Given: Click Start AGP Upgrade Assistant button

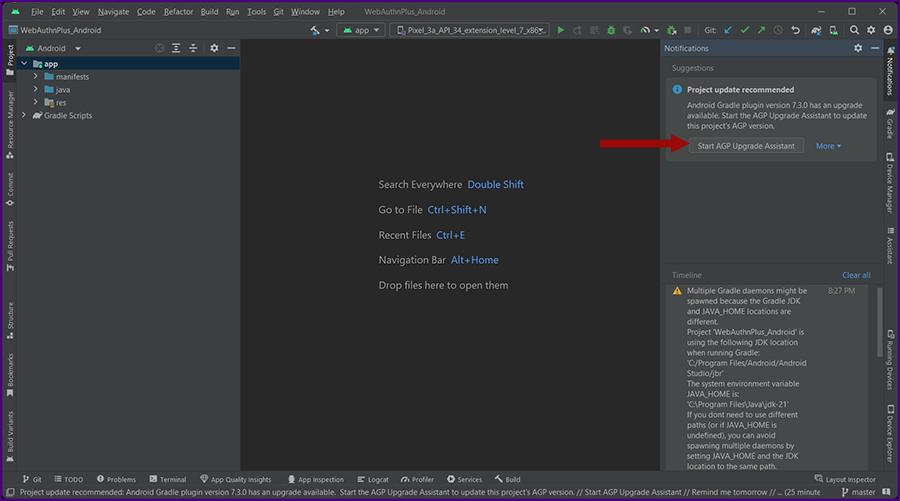Looking at the screenshot, I should click(x=746, y=146).
